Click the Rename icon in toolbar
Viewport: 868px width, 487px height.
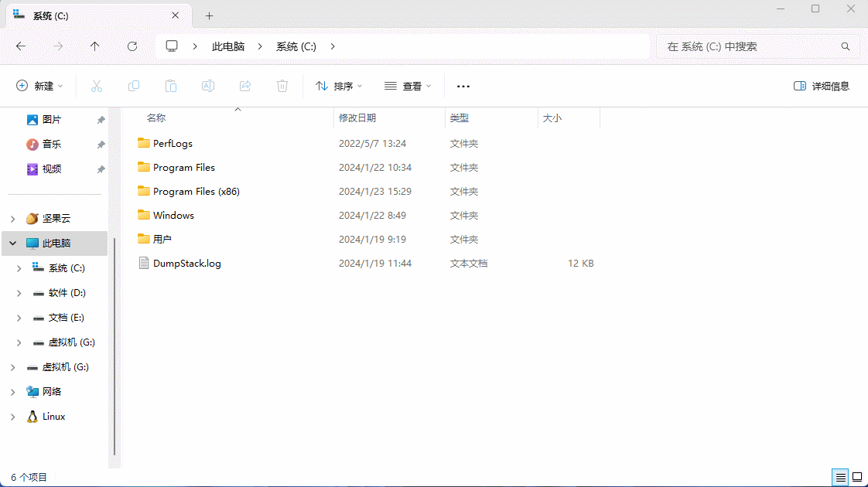[x=208, y=86]
